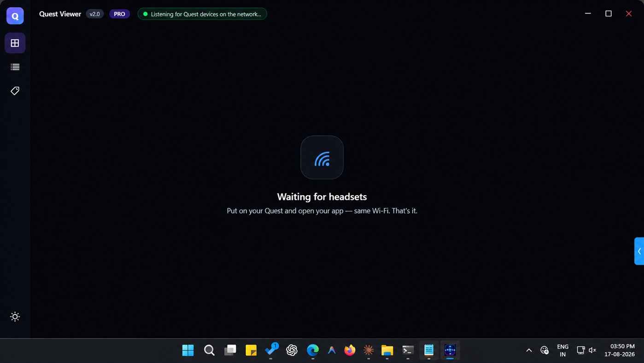Open the Windows Start menu
Viewport: 644px width, 363px height.
click(188, 351)
